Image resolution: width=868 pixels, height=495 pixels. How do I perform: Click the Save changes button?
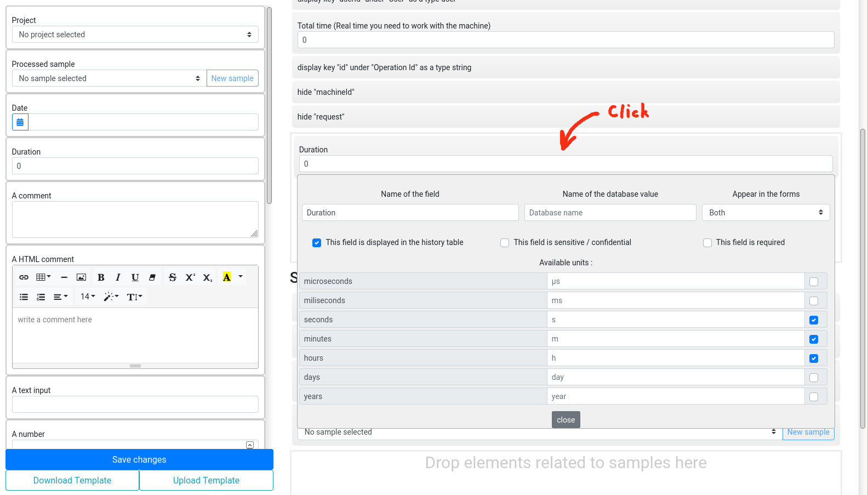[x=139, y=459]
